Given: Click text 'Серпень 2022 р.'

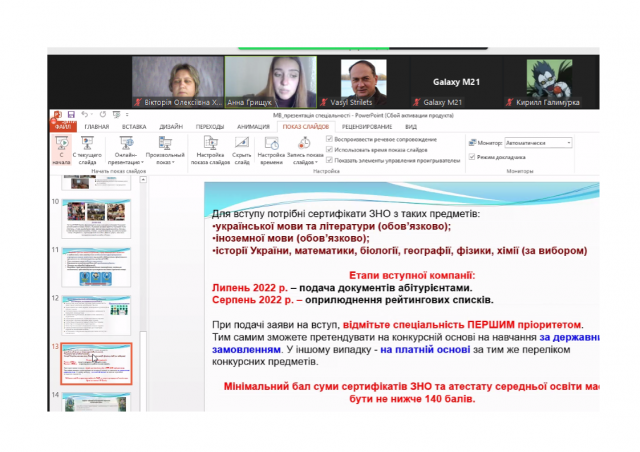Looking at the screenshot, I should pyautogui.click(x=253, y=300).
